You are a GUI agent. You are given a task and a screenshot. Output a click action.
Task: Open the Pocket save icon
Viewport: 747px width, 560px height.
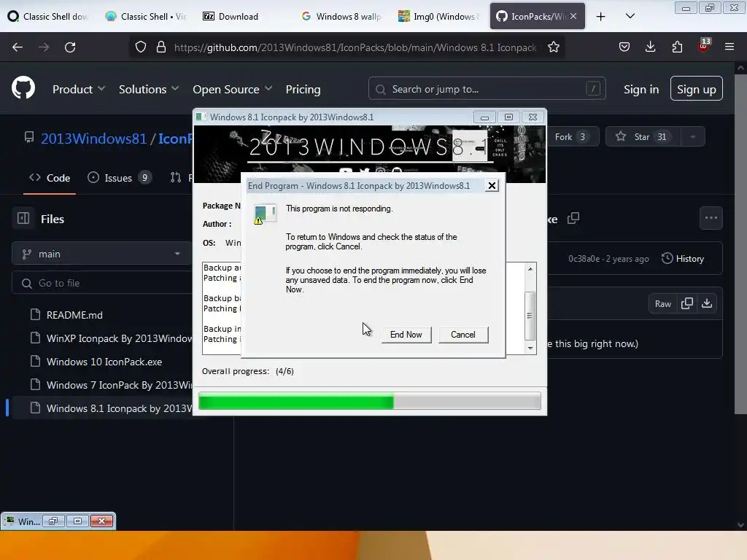click(x=624, y=47)
